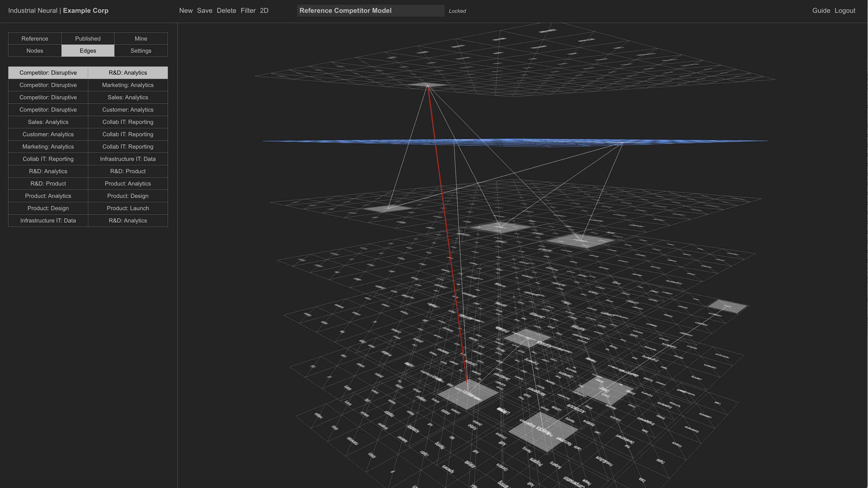The height and width of the screenshot is (488, 868).
Task: Open the Guide link
Action: point(821,10)
